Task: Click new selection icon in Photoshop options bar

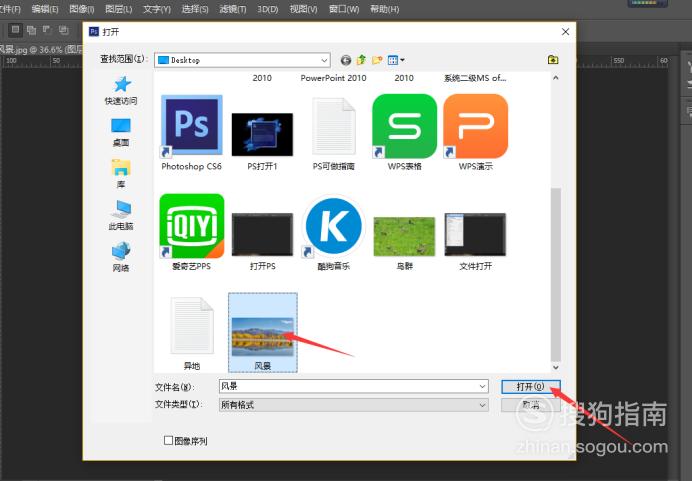Action: coord(15,30)
